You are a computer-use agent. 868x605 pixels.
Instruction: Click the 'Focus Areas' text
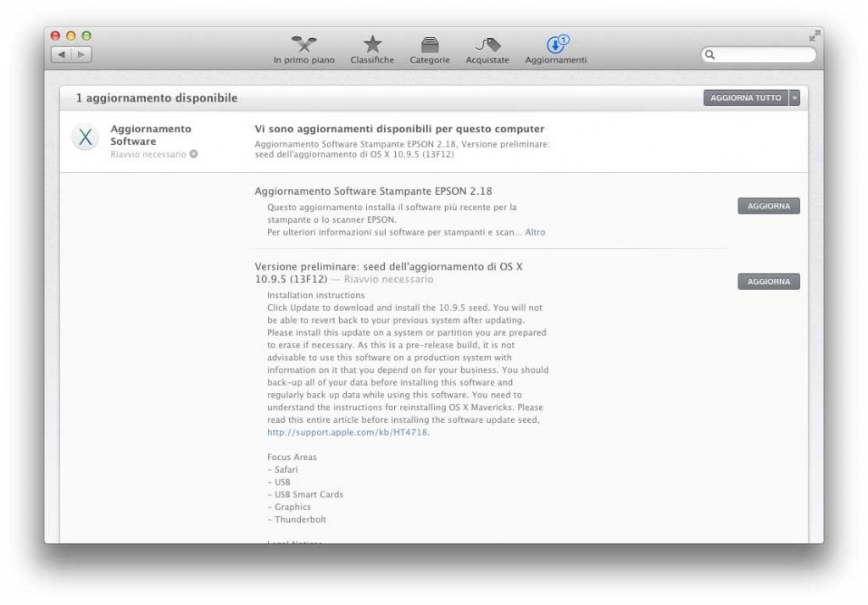tap(292, 458)
